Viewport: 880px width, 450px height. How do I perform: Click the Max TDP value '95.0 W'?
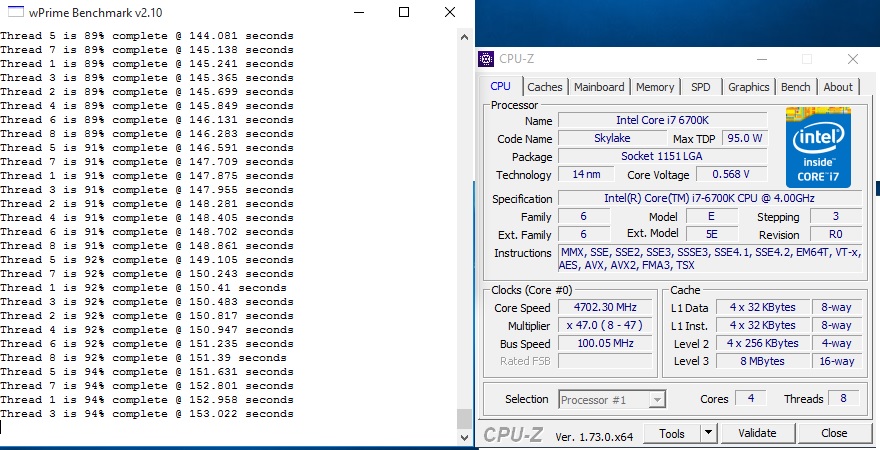745,138
